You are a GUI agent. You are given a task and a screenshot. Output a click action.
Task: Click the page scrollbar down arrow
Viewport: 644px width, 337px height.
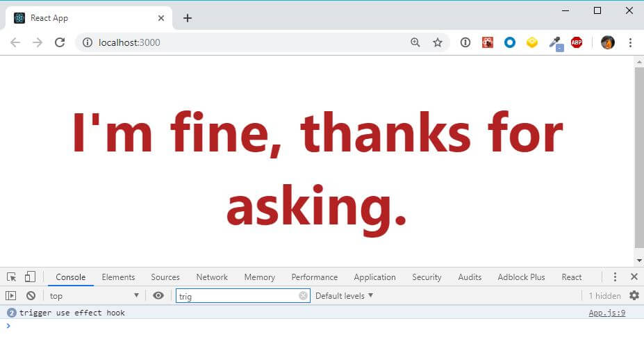(639, 260)
